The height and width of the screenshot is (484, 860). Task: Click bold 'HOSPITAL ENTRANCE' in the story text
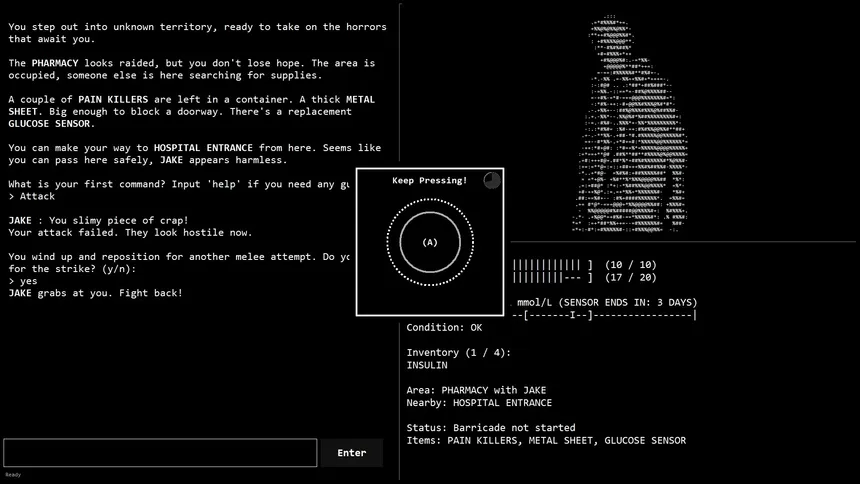[203, 148]
